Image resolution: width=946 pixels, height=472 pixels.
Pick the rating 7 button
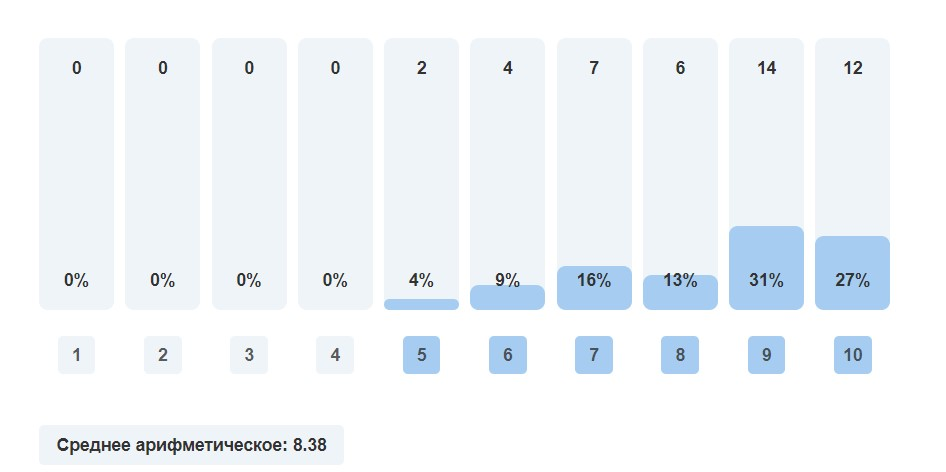click(594, 355)
